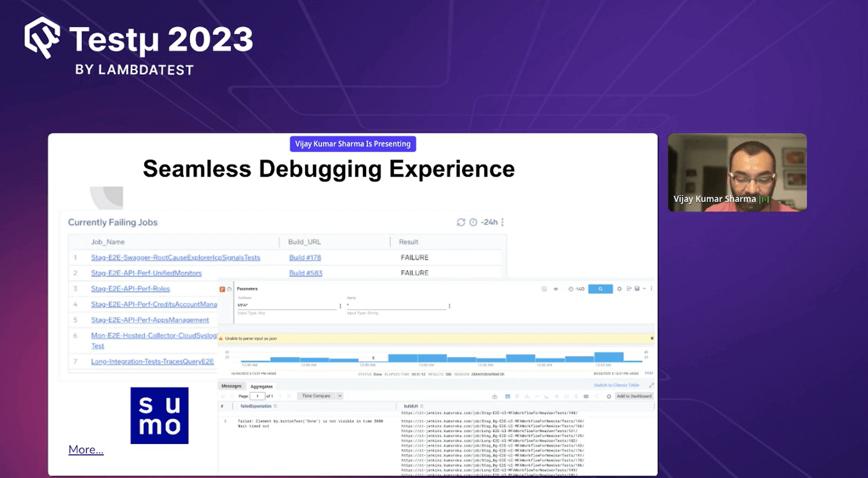Select the bar chart icon in chart toolbar
868x478 pixels.
tap(517, 397)
